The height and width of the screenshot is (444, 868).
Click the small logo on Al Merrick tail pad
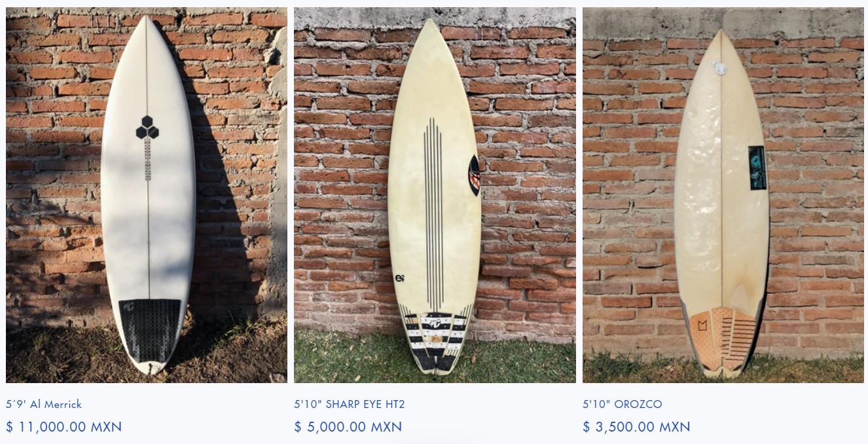click(125, 306)
